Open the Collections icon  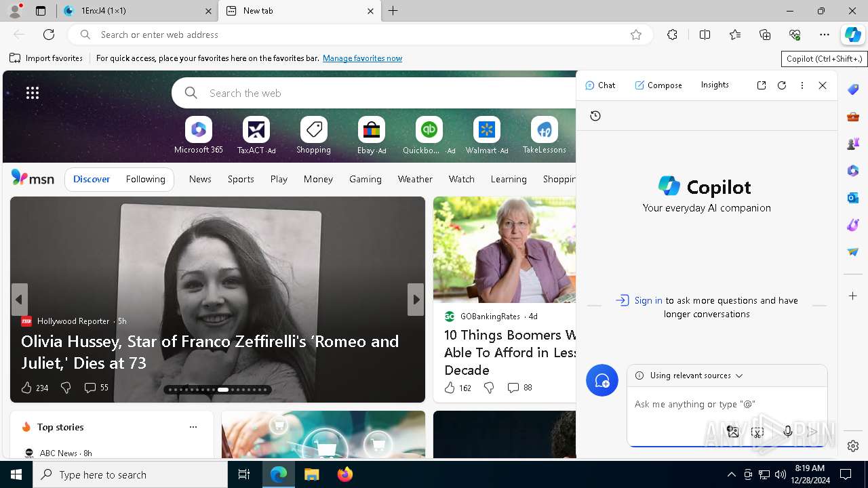pos(765,35)
